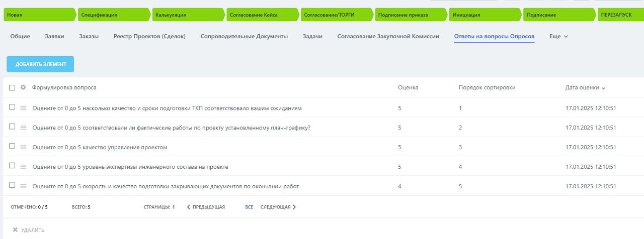Select the Согласование Кейса stage
Viewport: 644px width, 239px height.
264,15
